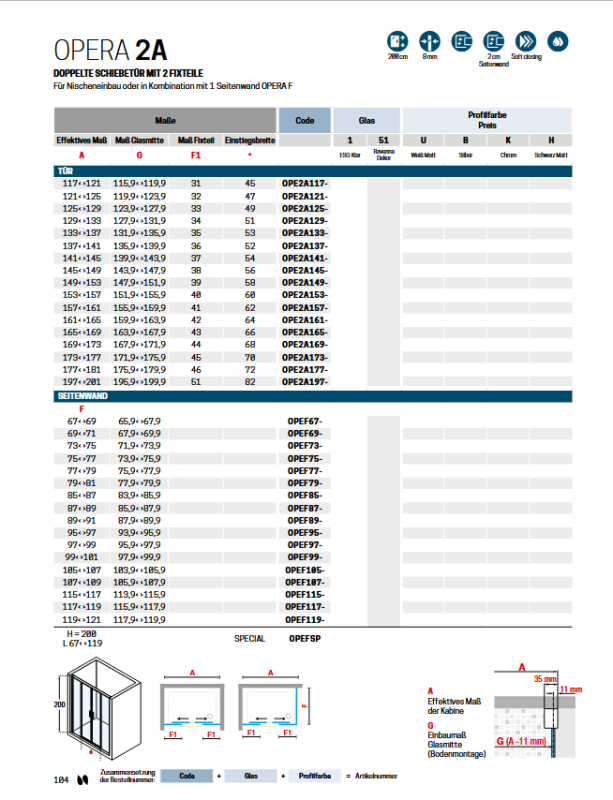Viewport: 613px width, 800px height.
Task: Click the 'Einstiegsbreite' column header
Action: point(250,140)
